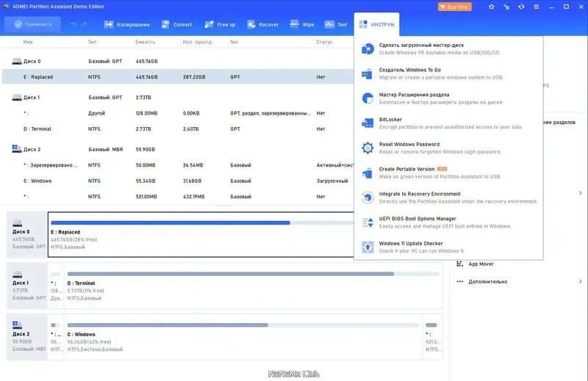Select Windows 11 Update Checker entry
588x381 pixels.
[x=448, y=247]
